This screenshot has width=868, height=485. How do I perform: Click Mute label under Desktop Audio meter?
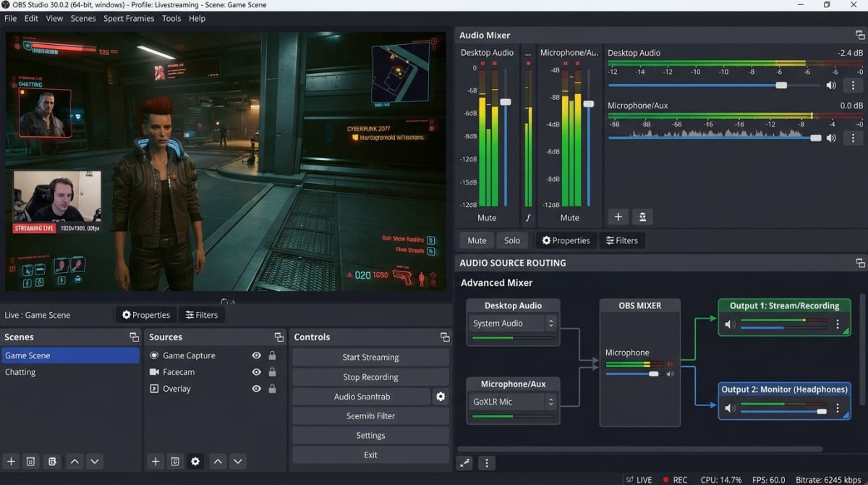point(487,218)
